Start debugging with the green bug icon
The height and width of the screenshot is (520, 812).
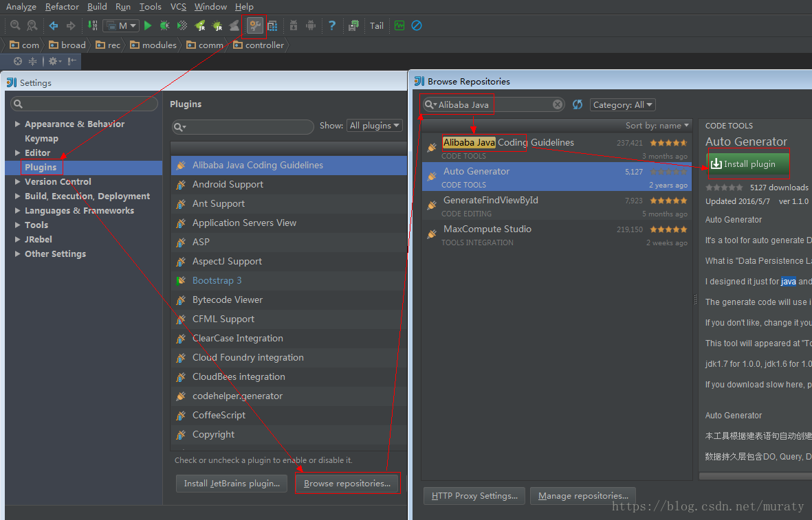pyautogui.click(x=165, y=25)
